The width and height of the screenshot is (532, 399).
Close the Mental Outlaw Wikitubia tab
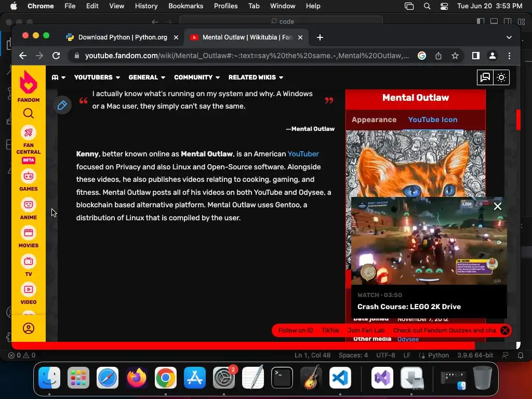point(300,37)
